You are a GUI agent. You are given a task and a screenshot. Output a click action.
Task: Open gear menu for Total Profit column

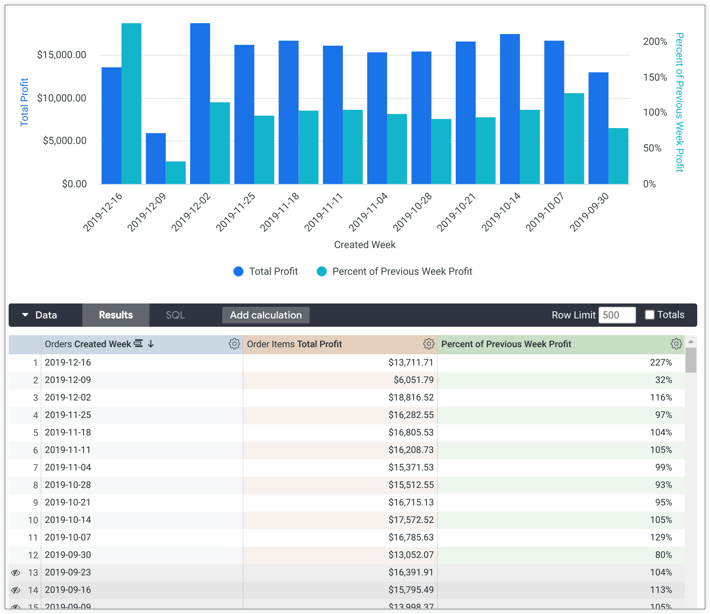[x=428, y=344]
